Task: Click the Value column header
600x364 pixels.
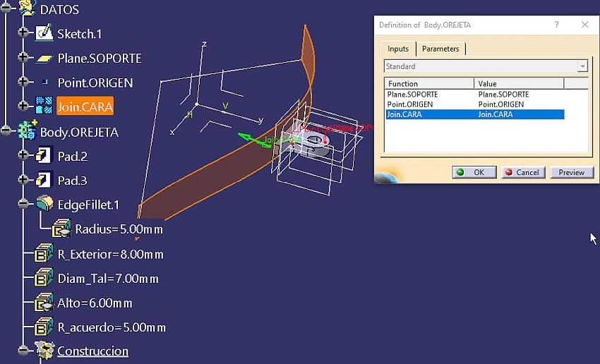Action: click(519, 84)
